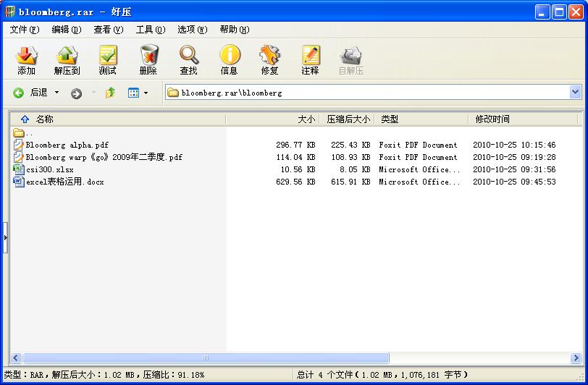
Task: Sort by 大小 column header
Action: (x=272, y=119)
